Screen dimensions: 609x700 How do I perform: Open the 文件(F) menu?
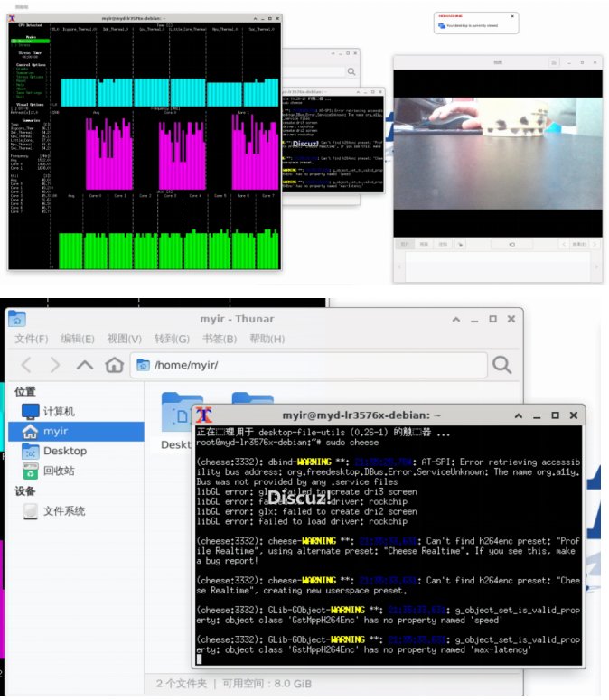coord(32,339)
